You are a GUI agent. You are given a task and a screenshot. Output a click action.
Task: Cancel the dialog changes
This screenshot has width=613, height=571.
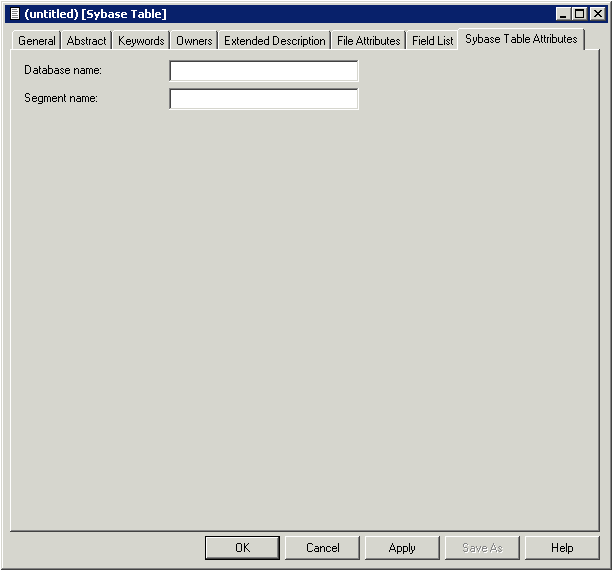pos(323,548)
